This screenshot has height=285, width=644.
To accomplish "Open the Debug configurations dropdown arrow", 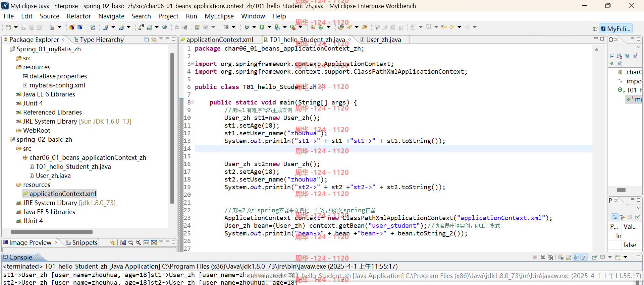I will point(254,27).
